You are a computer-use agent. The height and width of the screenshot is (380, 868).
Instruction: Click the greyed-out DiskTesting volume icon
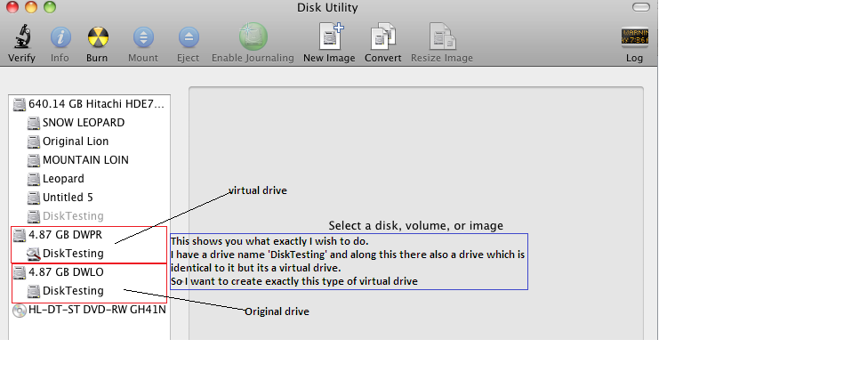34,216
